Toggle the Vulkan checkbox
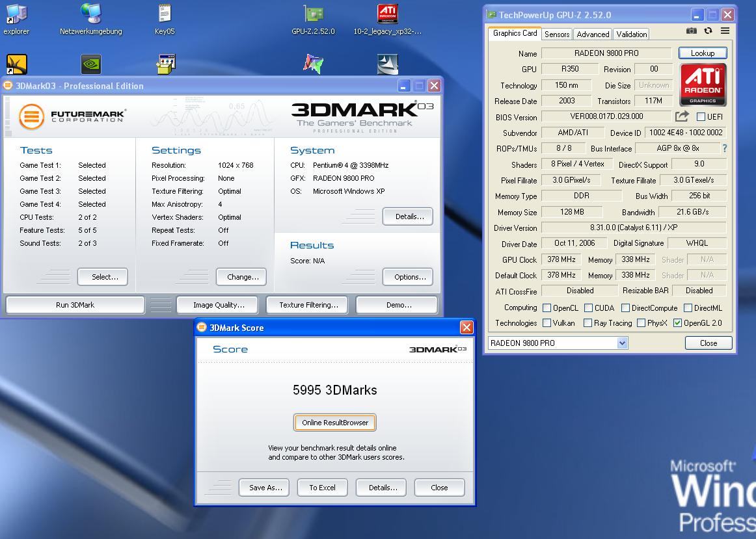The height and width of the screenshot is (539, 756). pos(547,322)
